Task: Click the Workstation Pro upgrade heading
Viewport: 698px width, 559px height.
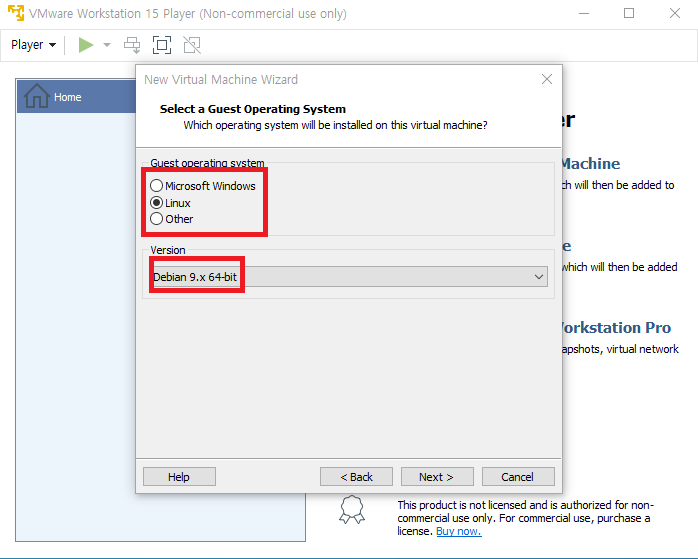Action: click(x=617, y=328)
